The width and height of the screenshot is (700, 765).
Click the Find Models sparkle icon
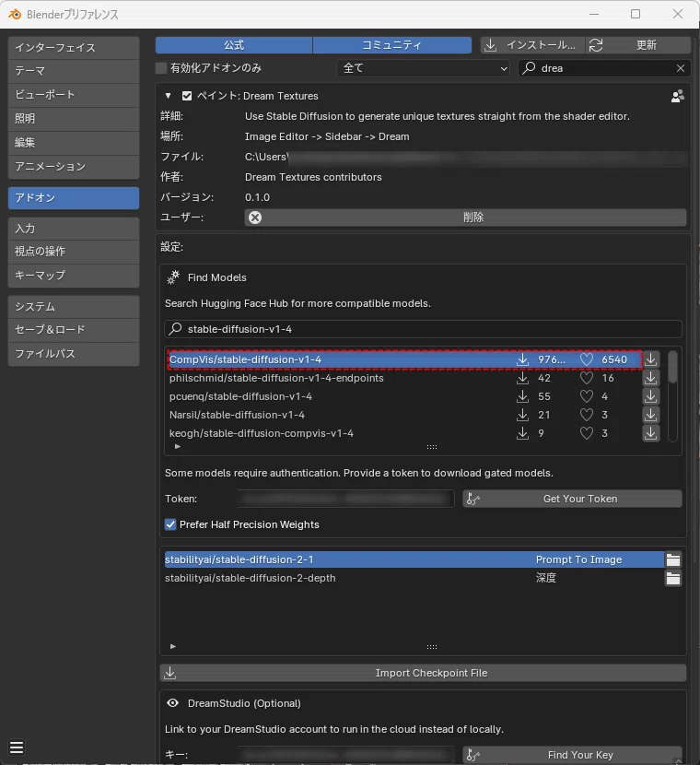[x=173, y=277]
